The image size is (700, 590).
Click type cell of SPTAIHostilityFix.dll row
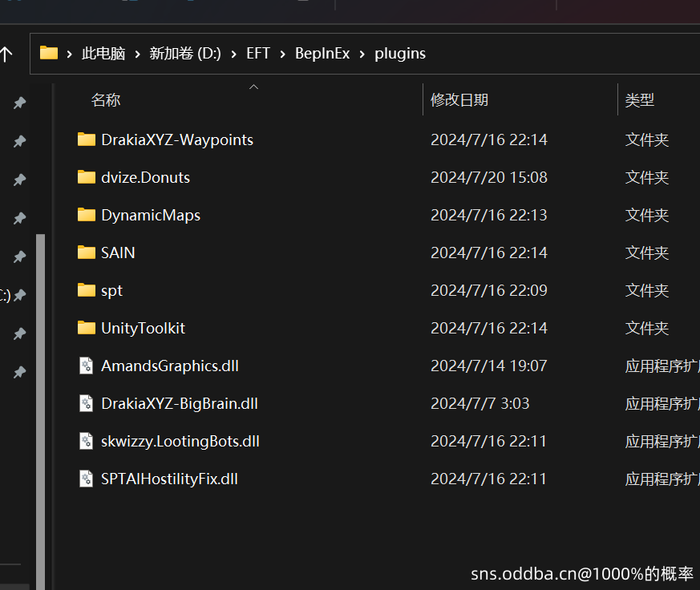tap(662, 479)
